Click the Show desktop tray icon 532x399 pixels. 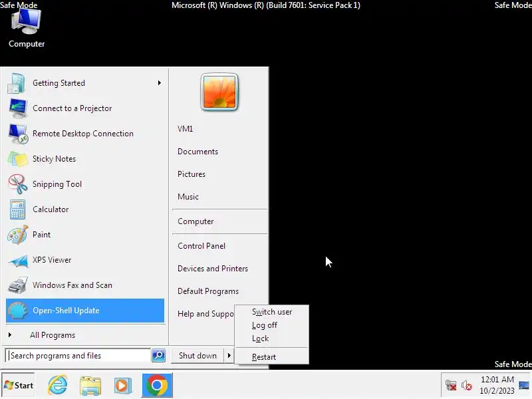point(524,386)
